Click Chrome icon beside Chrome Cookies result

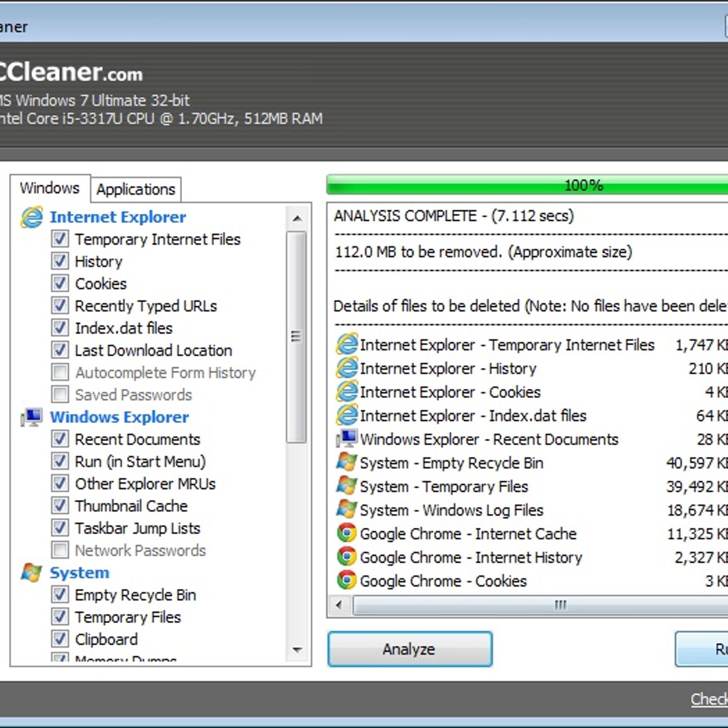point(347,580)
